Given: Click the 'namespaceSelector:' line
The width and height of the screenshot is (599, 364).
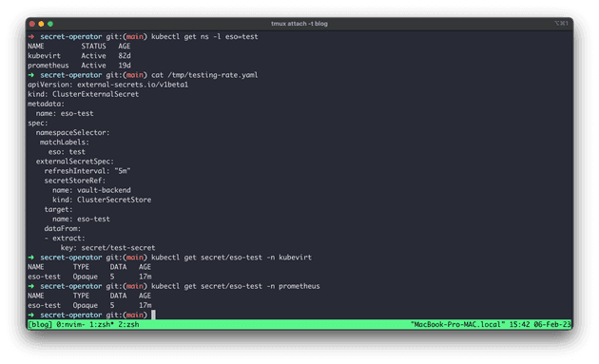Looking at the screenshot, I should coord(72,132).
